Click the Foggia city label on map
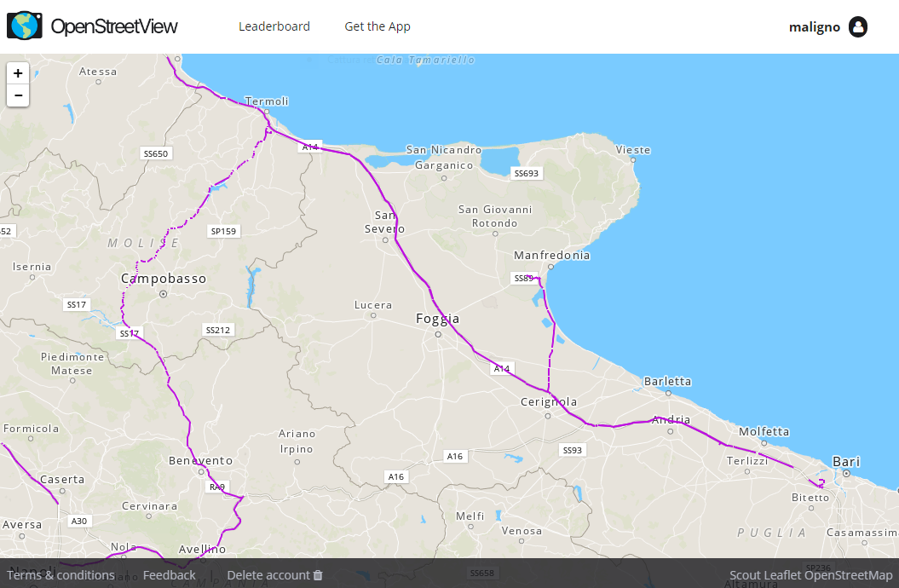The image size is (899, 588). tap(437, 319)
